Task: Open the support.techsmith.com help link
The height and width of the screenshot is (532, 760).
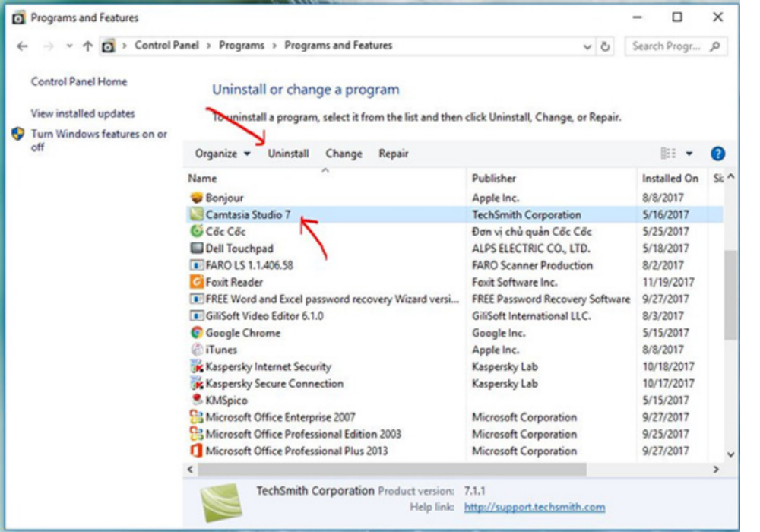Action: point(534,507)
